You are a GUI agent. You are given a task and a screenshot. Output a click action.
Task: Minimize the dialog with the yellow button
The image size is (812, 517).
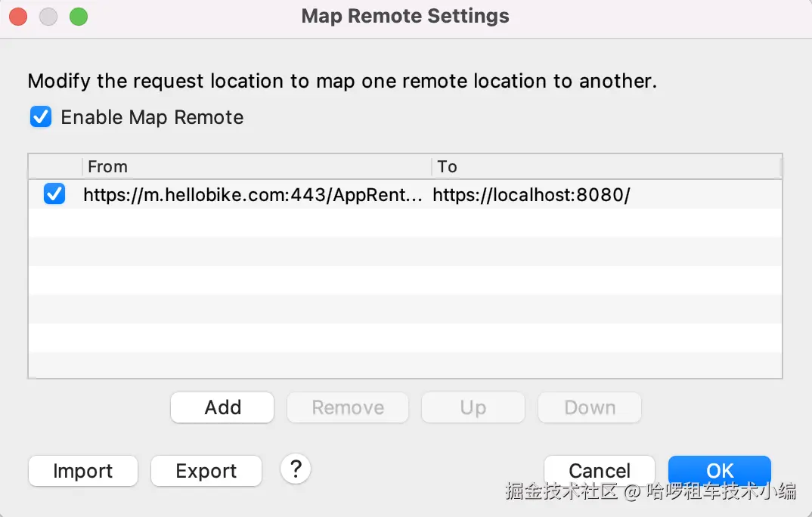[x=48, y=17]
